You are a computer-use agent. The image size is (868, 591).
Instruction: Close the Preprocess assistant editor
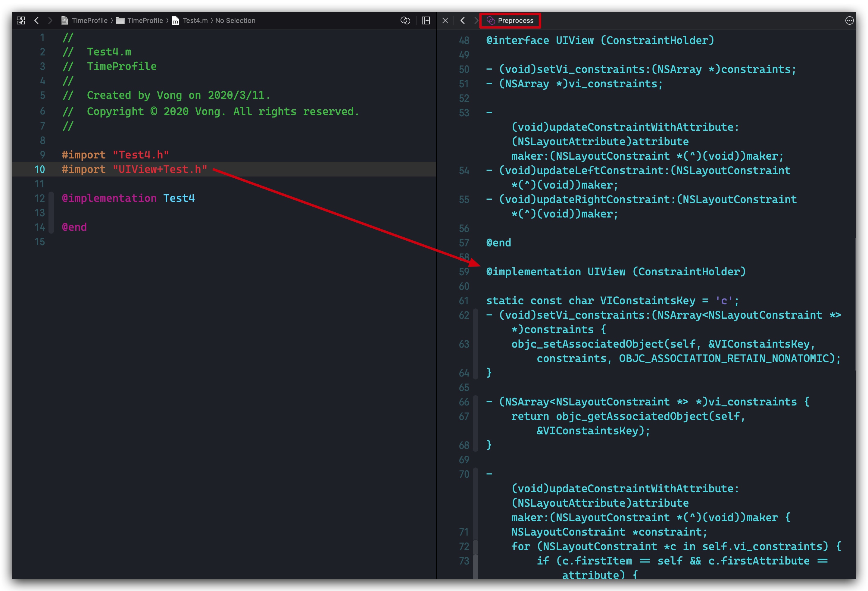[x=445, y=20]
